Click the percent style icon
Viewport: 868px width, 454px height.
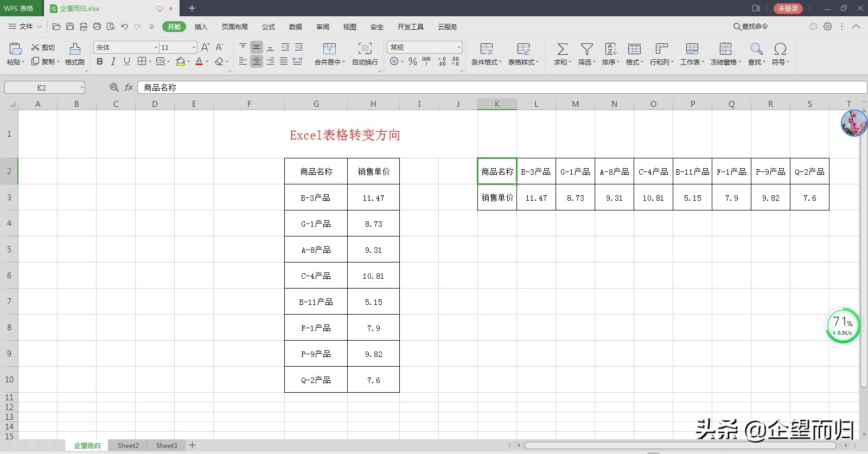[x=413, y=61]
